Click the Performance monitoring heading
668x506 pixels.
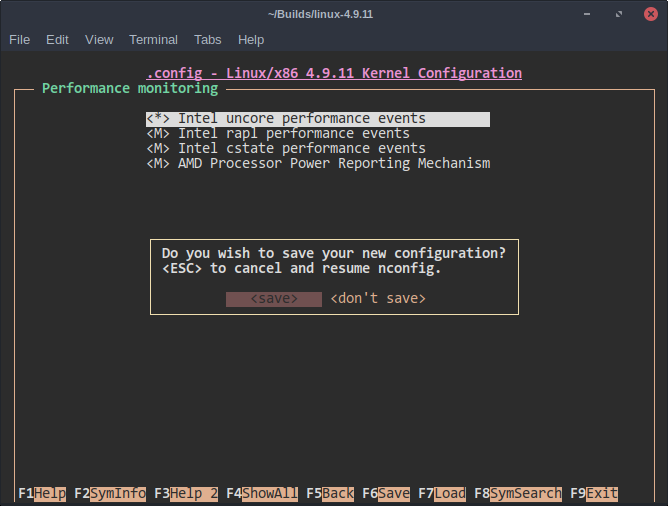click(130, 89)
